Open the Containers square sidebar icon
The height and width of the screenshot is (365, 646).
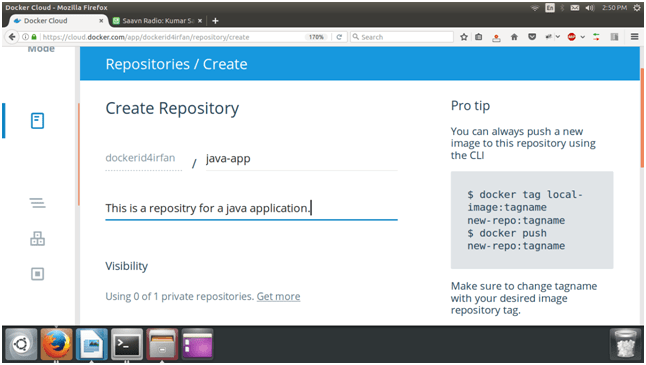(x=37, y=274)
